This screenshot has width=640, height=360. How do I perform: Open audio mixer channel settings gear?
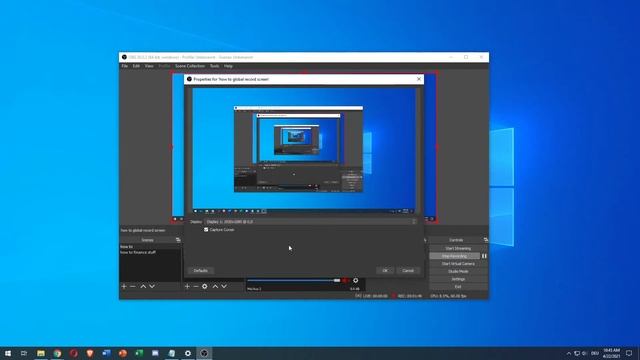tap(356, 280)
